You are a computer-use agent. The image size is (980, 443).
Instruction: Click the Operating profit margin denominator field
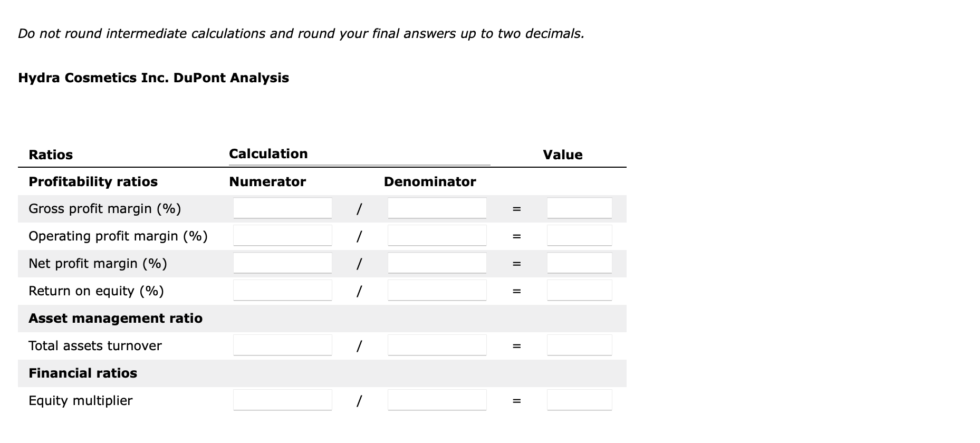(436, 236)
